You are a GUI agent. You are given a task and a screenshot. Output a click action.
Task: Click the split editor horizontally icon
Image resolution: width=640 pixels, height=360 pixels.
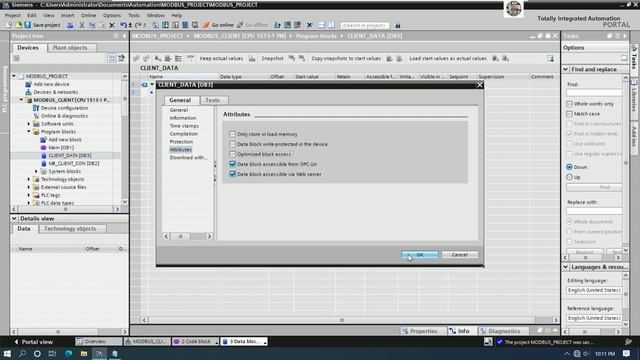[x=321, y=25]
